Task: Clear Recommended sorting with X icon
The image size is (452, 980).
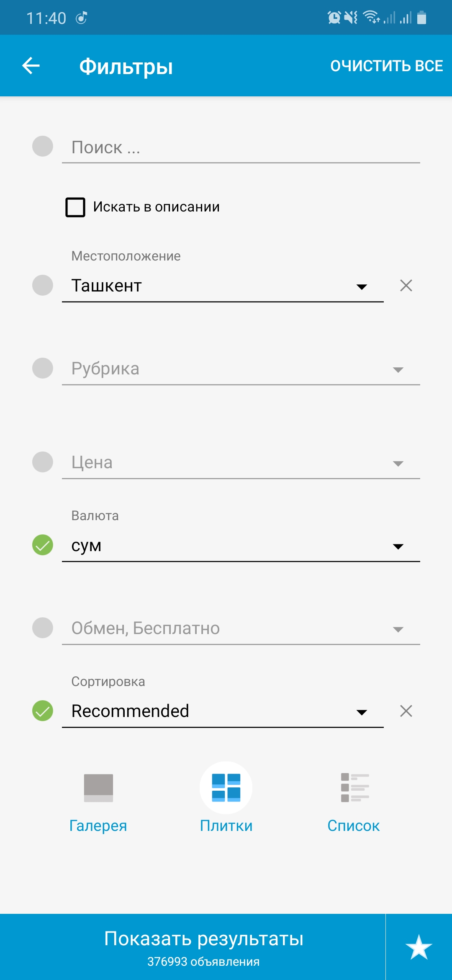Action: point(406,711)
